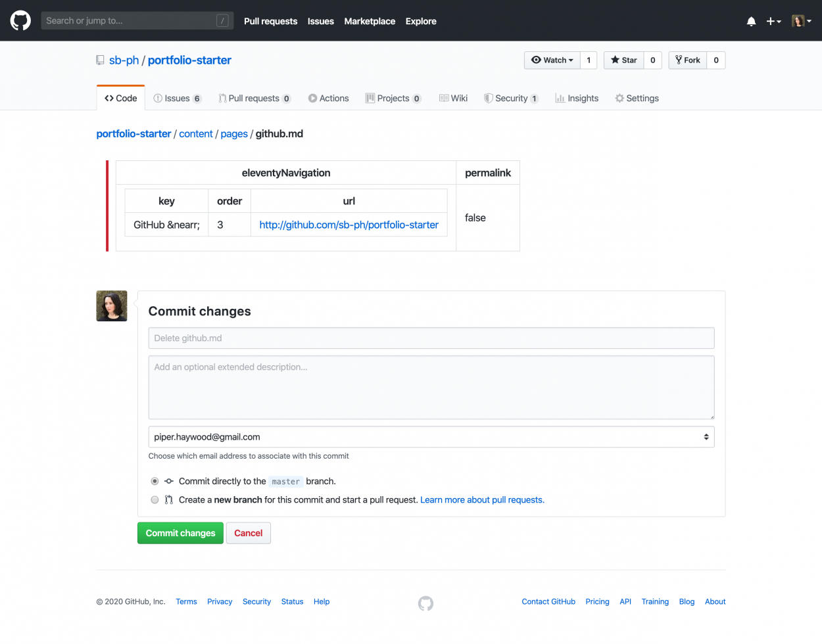Cancel the file deletion
The width and height of the screenshot is (822, 644).
249,533
